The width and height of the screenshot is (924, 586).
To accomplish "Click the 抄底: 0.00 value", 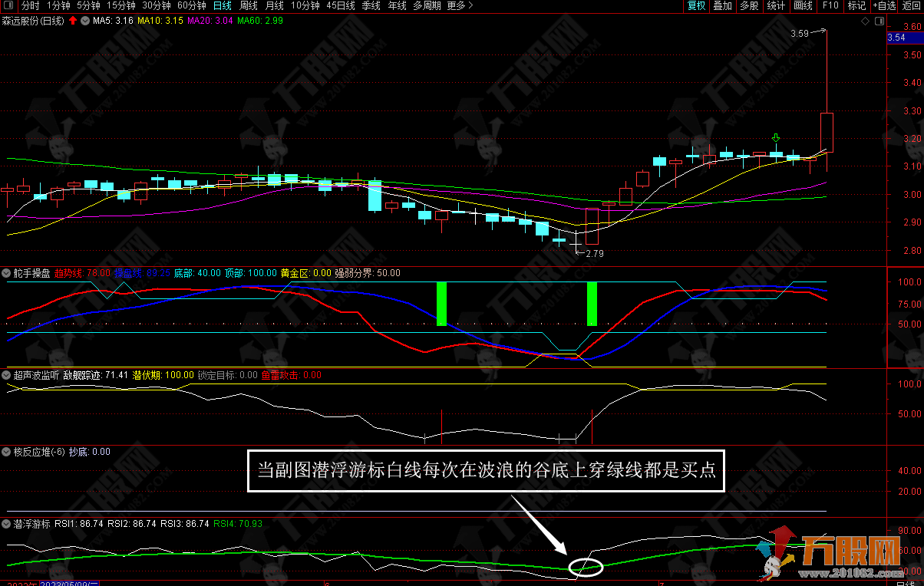I will click(x=90, y=452).
